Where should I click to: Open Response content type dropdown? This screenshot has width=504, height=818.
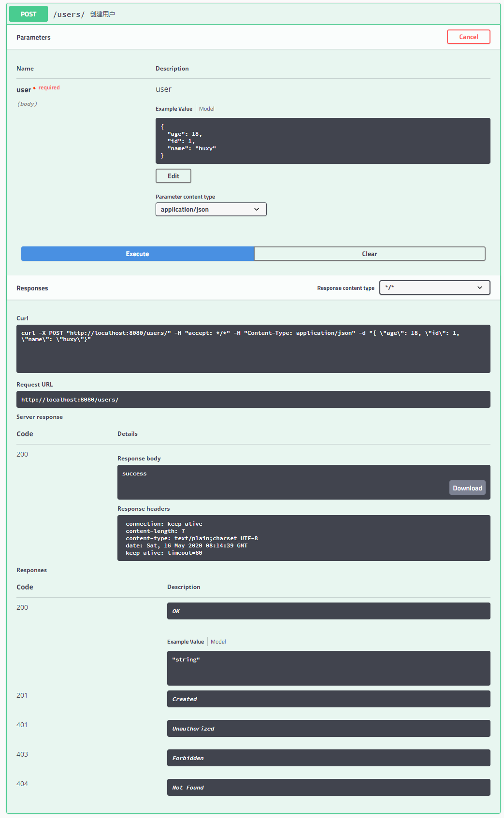[435, 287]
